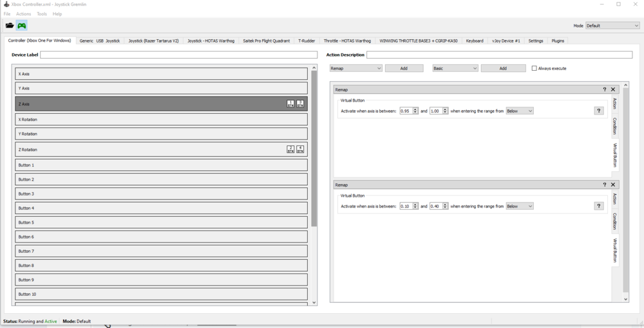Viewport: 644px width, 328px height.
Task: Open the Actions menu
Action: click(x=23, y=14)
